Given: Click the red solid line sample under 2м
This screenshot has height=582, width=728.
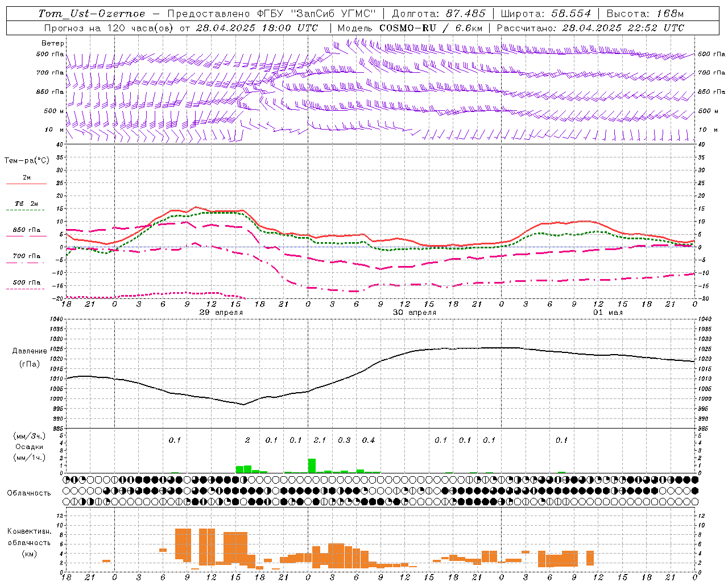Looking at the screenshot, I should 26,184.
